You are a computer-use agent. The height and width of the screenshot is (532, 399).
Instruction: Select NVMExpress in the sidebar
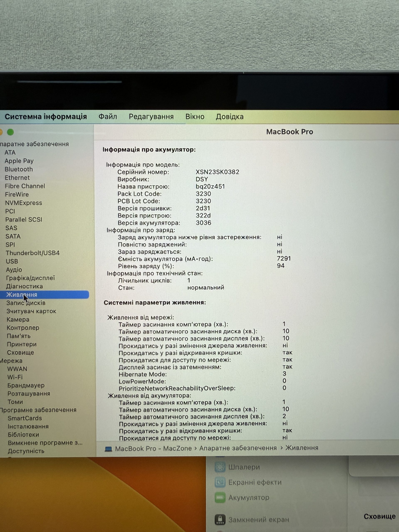click(23, 203)
